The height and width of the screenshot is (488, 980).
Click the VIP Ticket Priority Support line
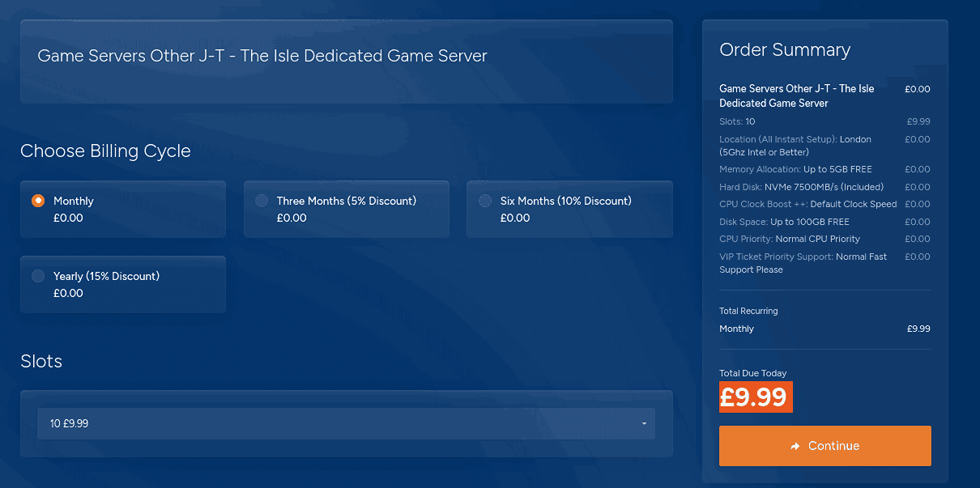tap(802, 263)
